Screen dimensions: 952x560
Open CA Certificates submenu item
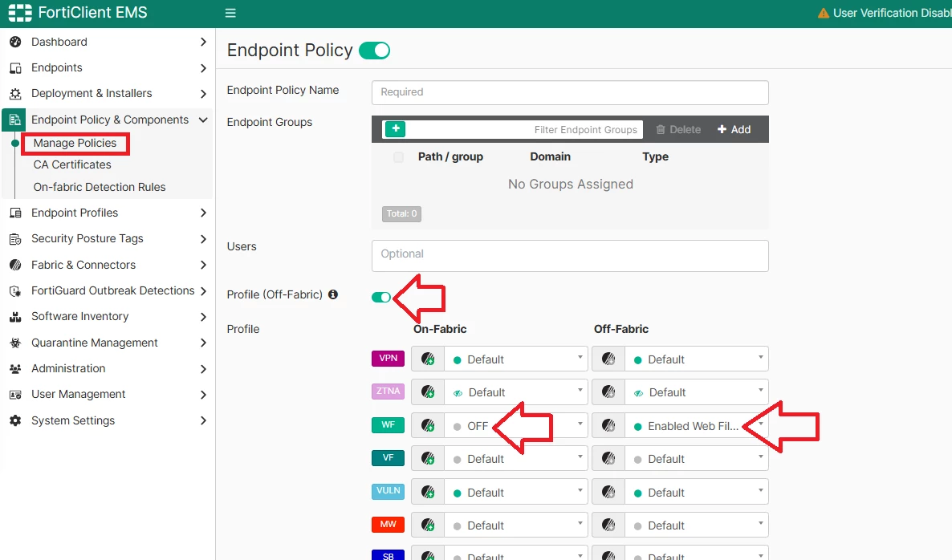72,164
